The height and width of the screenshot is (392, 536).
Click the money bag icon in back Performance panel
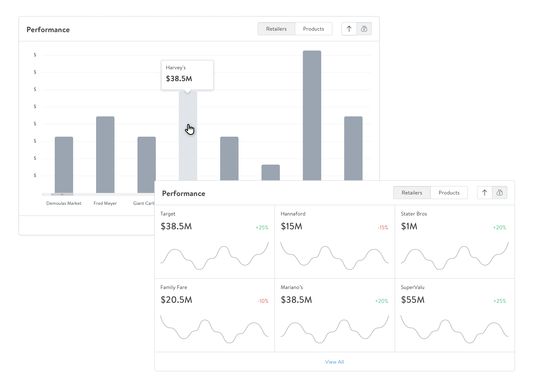click(x=364, y=29)
